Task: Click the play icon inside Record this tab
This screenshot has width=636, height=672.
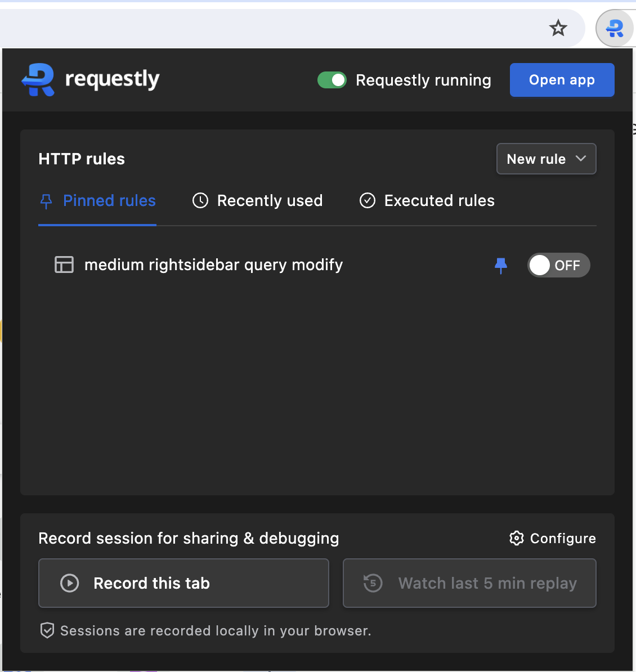Action: pyautogui.click(x=70, y=583)
